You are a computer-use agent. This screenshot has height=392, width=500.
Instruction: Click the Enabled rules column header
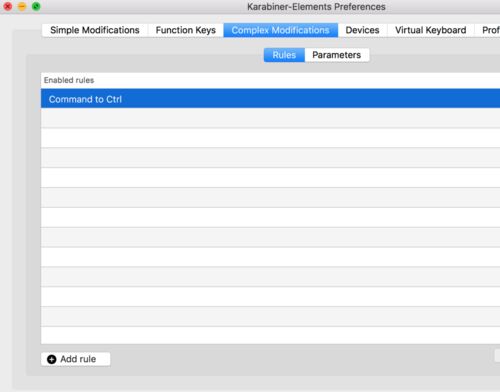pyautogui.click(x=270, y=80)
